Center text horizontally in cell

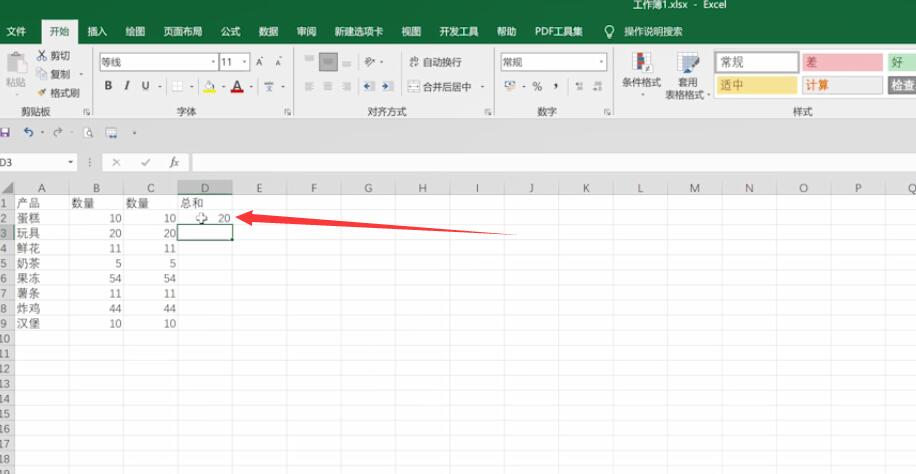(328, 87)
